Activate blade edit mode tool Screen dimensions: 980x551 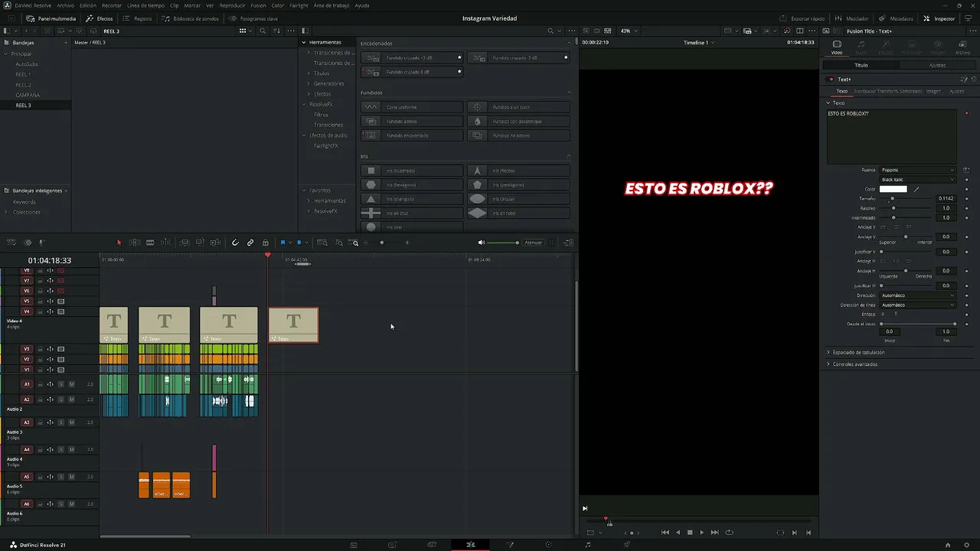[x=150, y=243]
